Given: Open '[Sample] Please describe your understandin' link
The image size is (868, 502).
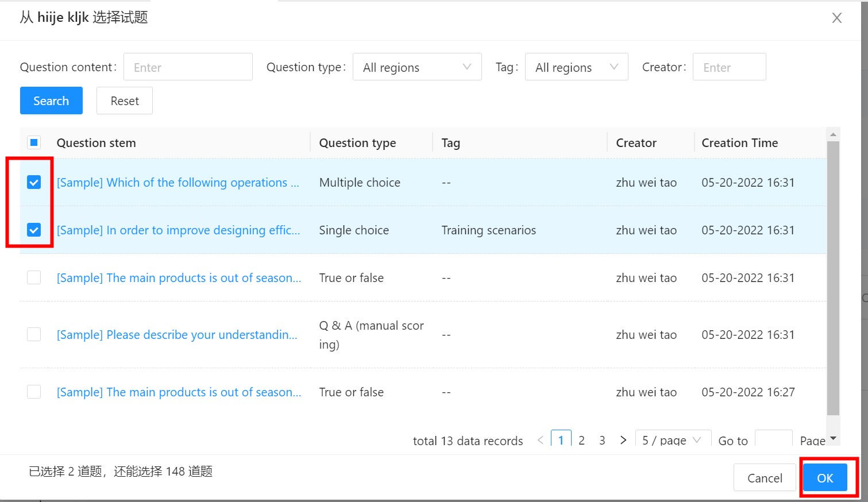Looking at the screenshot, I should click(x=177, y=334).
